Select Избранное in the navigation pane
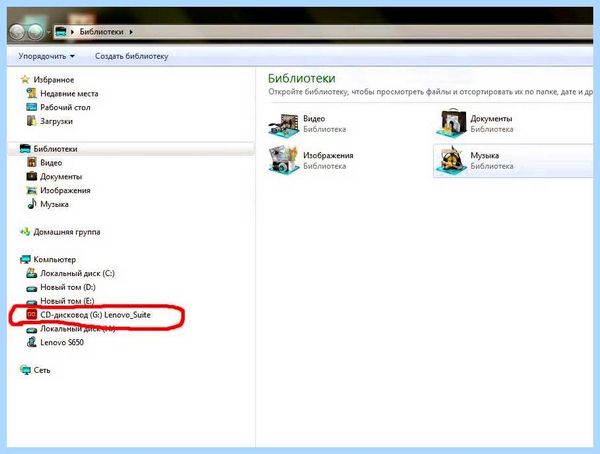Screen dimensions: 600x454 [x=54, y=80]
